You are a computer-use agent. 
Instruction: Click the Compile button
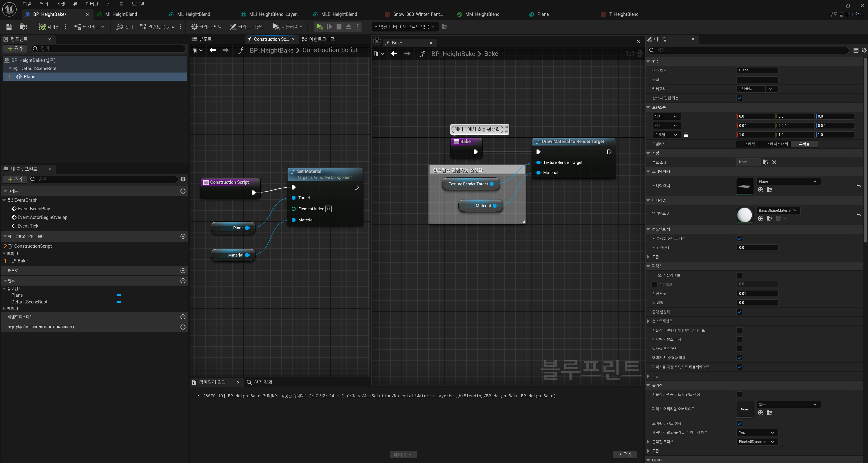[x=49, y=27]
